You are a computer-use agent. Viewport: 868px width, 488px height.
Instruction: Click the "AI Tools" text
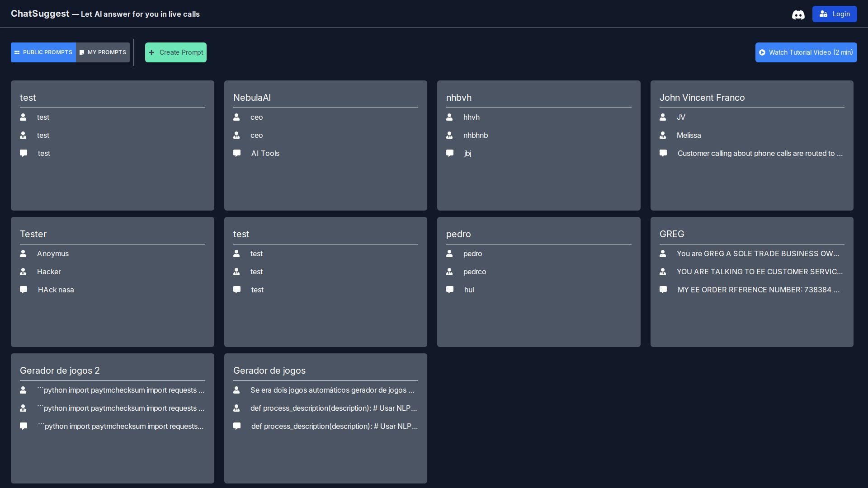265,153
